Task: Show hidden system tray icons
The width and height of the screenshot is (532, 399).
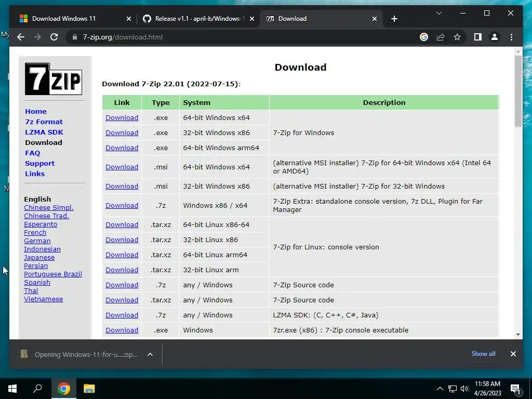Action: 440,389
